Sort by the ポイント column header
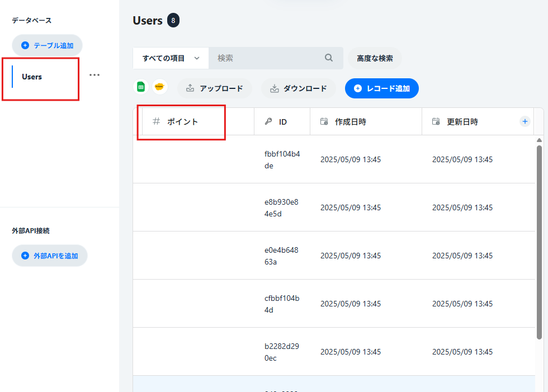The height and width of the screenshot is (392, 548). click(x=182, y=121)
